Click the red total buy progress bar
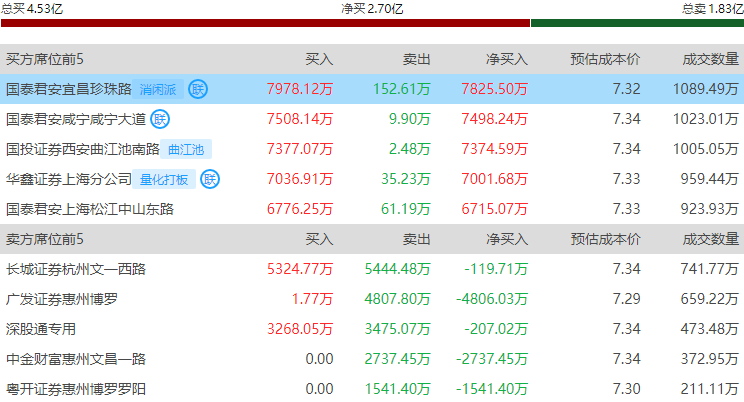The height and width of the screenshot is (402, 744). (x=265, y=23)
